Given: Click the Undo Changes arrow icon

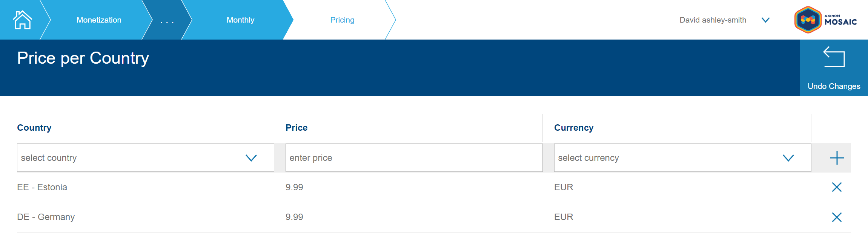Looking at the screenshot, I should pyautogui.click(x=834, y=57).
